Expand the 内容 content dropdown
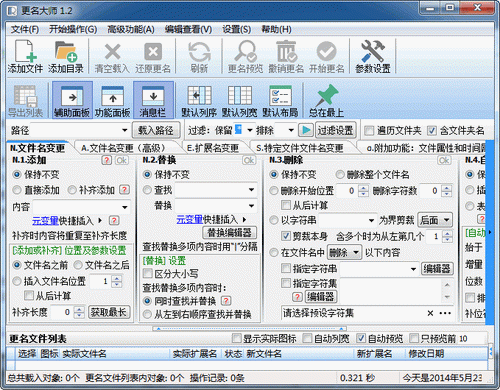This screenshot has height=390, width=500. pos(125,207)
